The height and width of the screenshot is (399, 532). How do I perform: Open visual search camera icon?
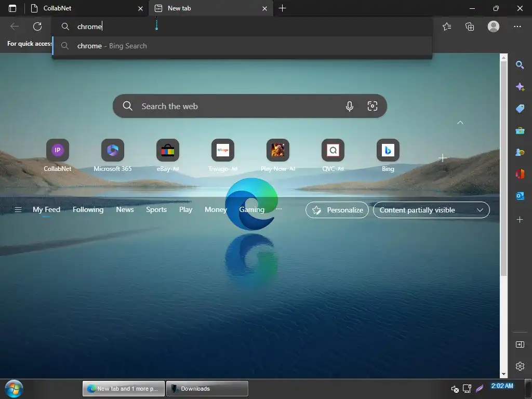click(x=372, y=106)
